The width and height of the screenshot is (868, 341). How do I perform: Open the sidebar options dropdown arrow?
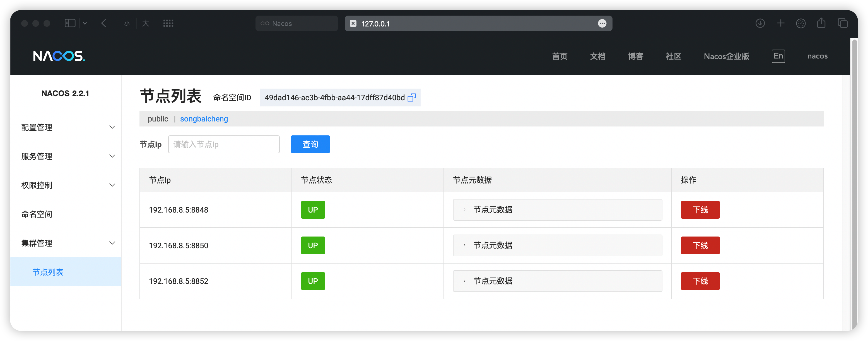pyautogui.click(x=85, y=23)
